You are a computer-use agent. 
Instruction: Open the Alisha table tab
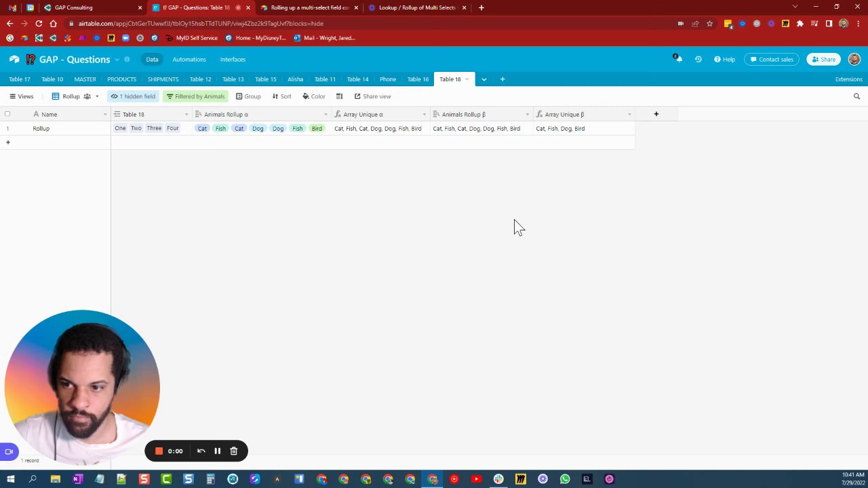(295, 79)
